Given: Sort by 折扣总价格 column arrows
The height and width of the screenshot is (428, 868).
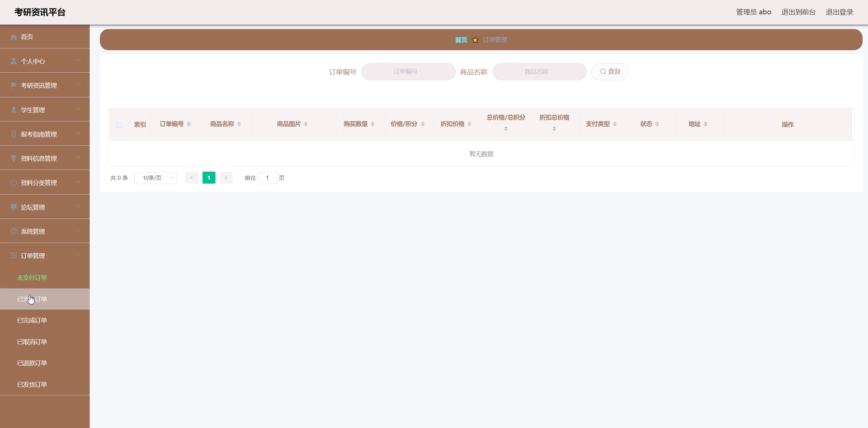Looking at the screenshot, I should tap(554, 129).
